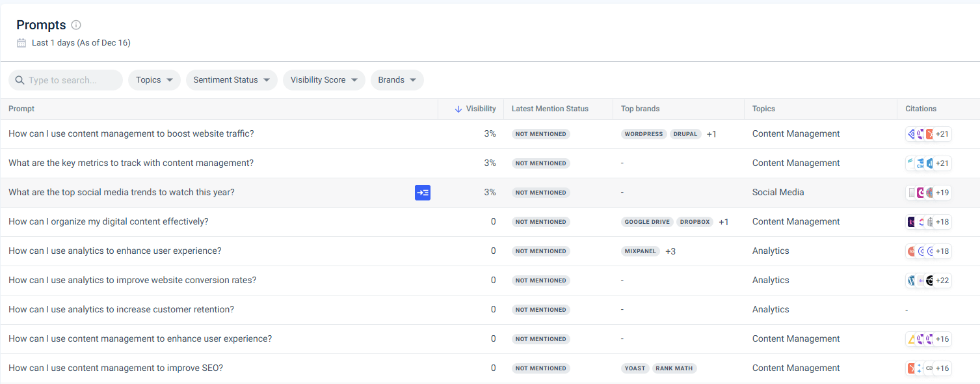Viewport: 980px width, 384px height.
Task: Click the +3 more brands indicator
Action: pyautogui.click(x=670, y=251)
